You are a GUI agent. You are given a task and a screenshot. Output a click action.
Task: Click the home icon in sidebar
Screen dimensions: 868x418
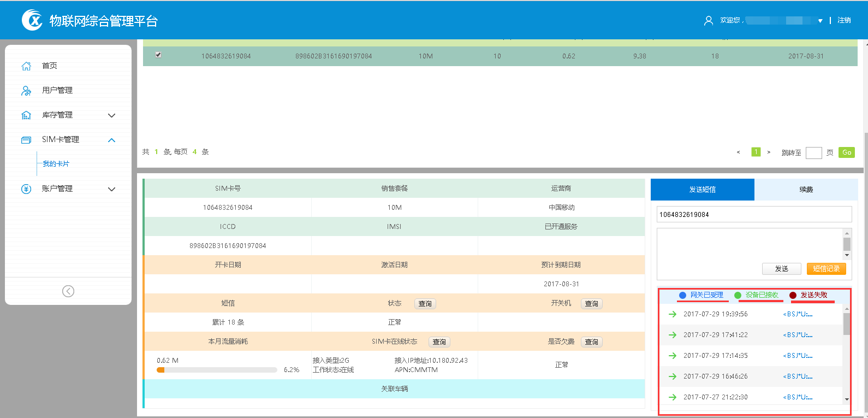(26, 66)
